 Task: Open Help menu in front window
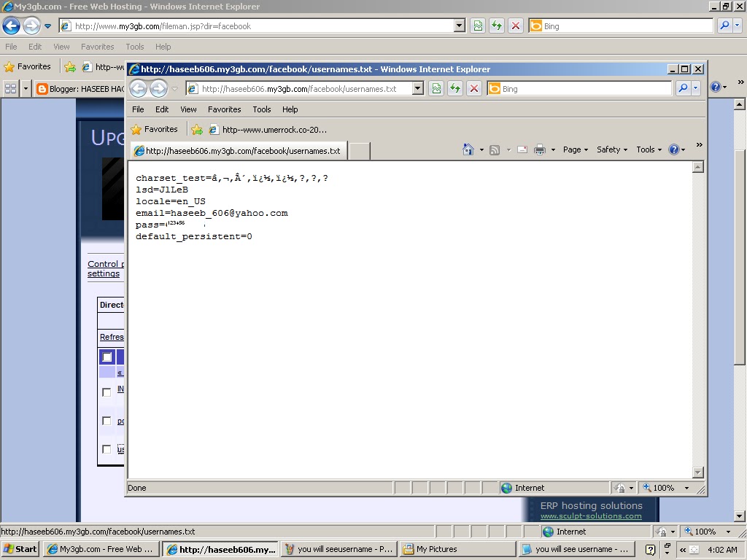click(290, 109)
